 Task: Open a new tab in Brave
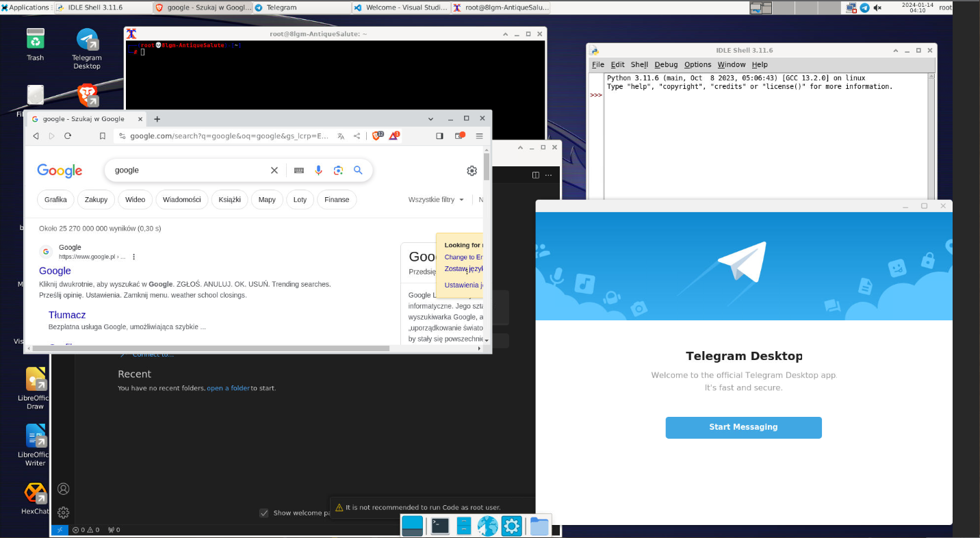(157, 118)
